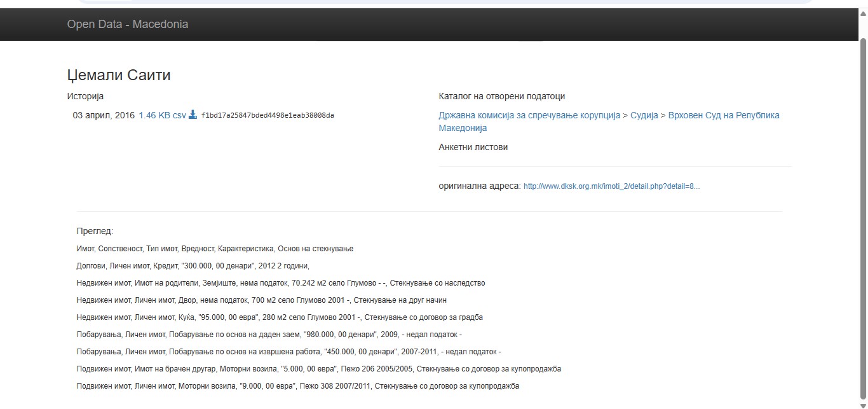Download the 1.46 KB csv file

(x=162, y=115)
